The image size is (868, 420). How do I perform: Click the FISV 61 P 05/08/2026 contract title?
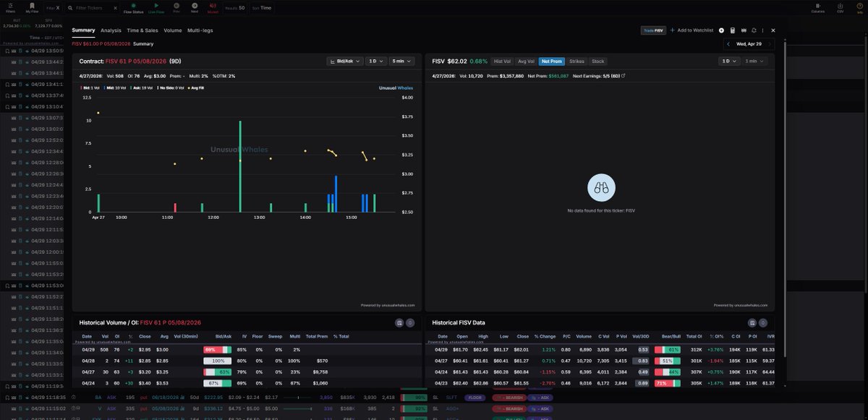[136, 61]
